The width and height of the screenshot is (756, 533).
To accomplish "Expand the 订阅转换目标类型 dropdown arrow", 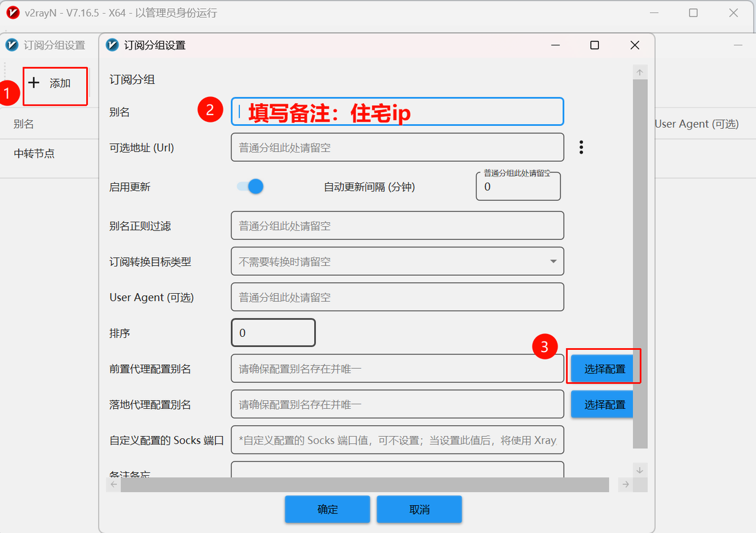I will pos(553,261).
